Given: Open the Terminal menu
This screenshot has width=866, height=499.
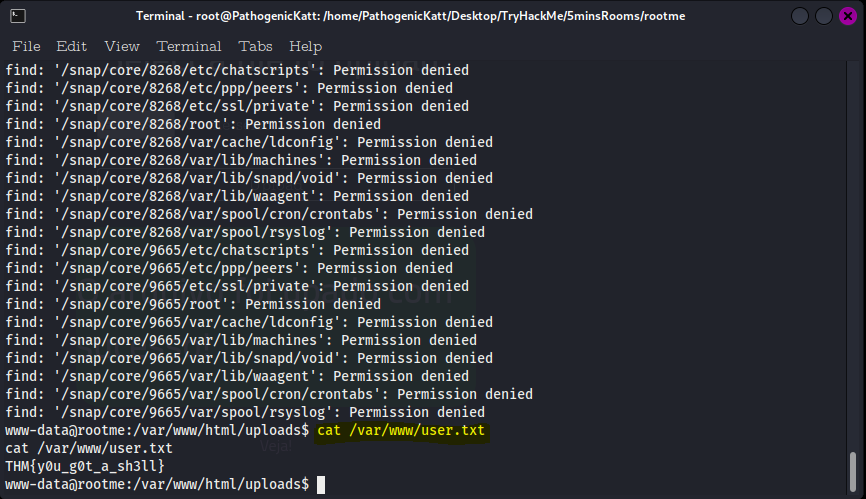Looking at the screenshot, I should 189,46.
